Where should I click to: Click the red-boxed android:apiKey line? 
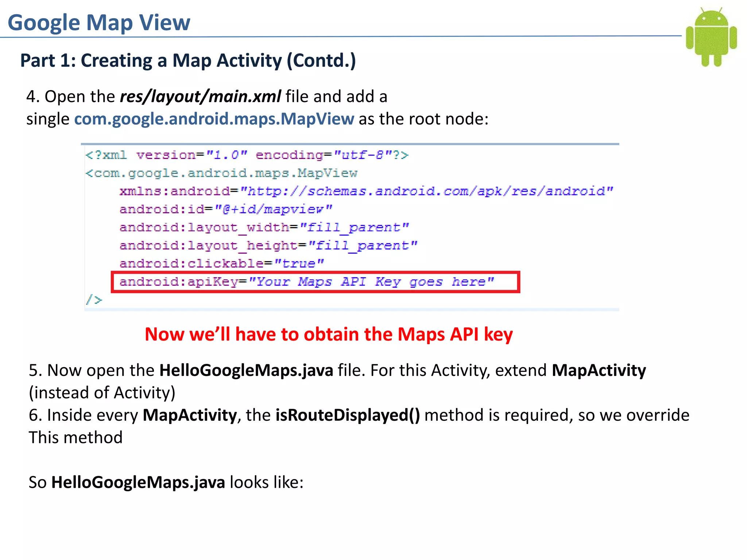click(x=316, y=282)
